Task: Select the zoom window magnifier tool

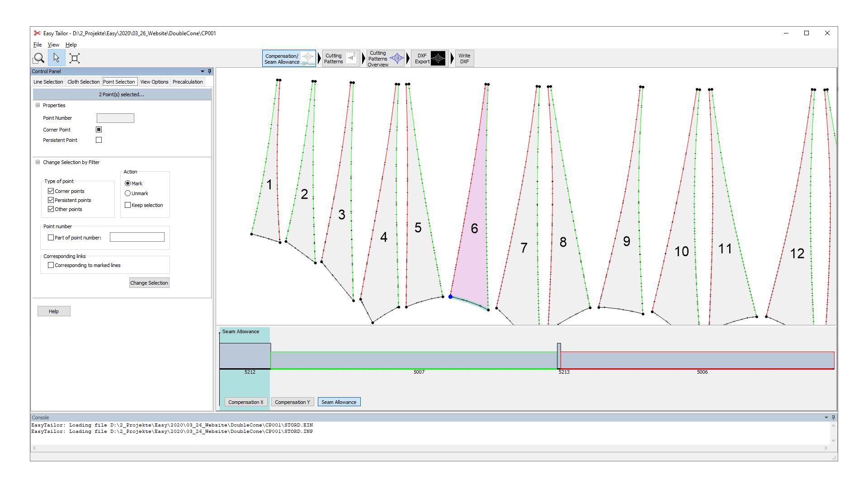Action: click(x=39, y=58)
